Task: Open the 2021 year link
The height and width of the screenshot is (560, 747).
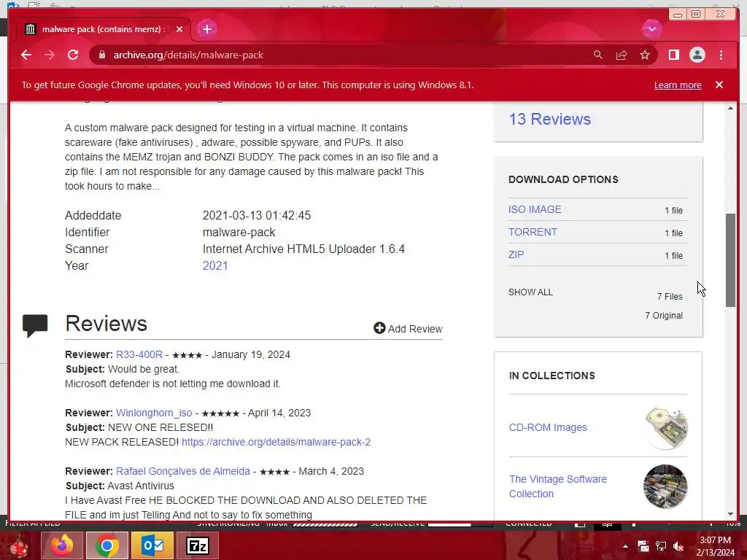Action: [x=215, y=265]
